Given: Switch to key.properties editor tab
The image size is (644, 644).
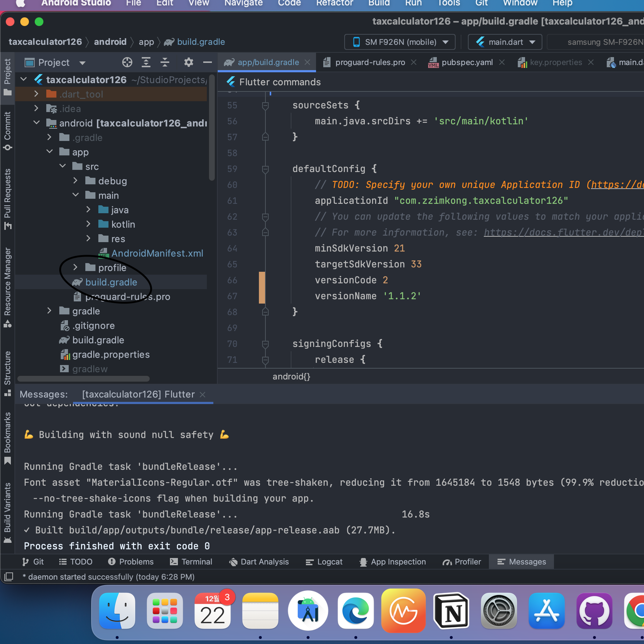Looking at the screenshot, I should click(x=556, y=63).
